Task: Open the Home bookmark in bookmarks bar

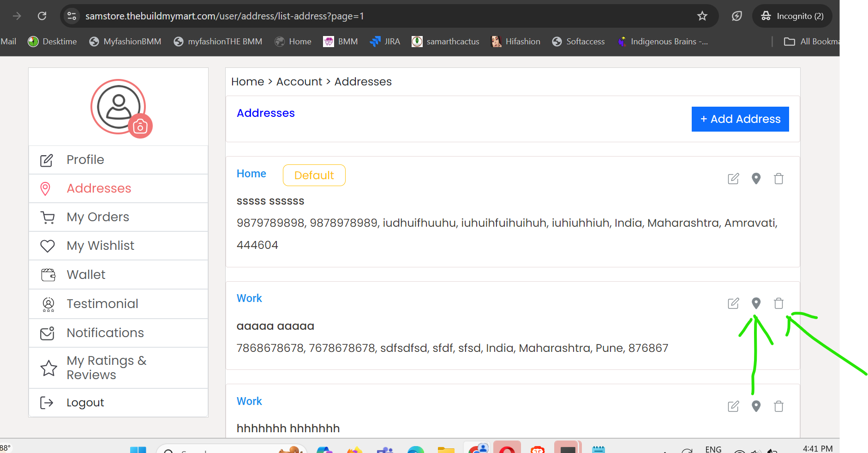Action: (x=293, y=42)
